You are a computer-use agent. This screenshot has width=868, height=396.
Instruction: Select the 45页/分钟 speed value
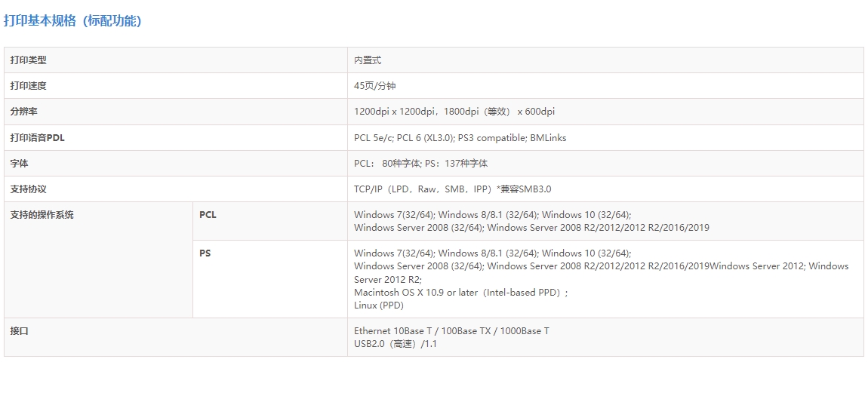click(374, 86)
